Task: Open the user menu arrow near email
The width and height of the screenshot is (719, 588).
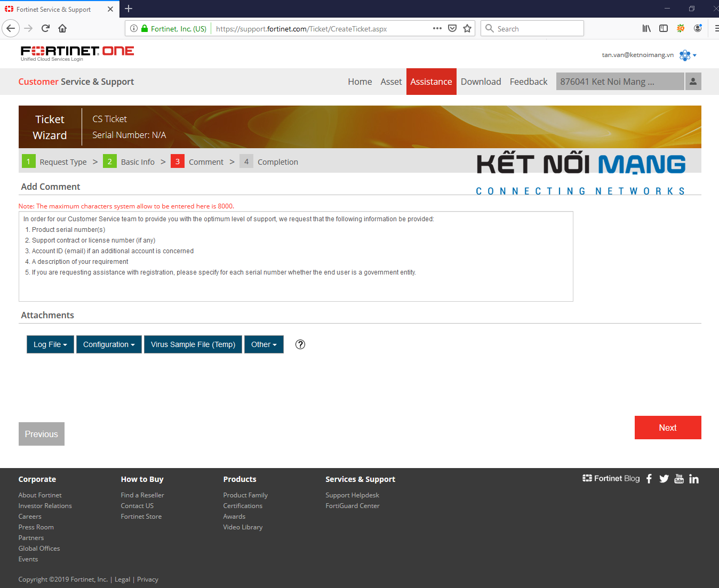Action: coord(694,55)
